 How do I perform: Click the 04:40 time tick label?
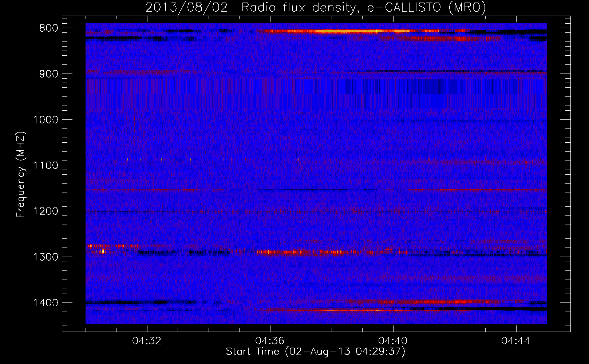[x=393, y=341]
